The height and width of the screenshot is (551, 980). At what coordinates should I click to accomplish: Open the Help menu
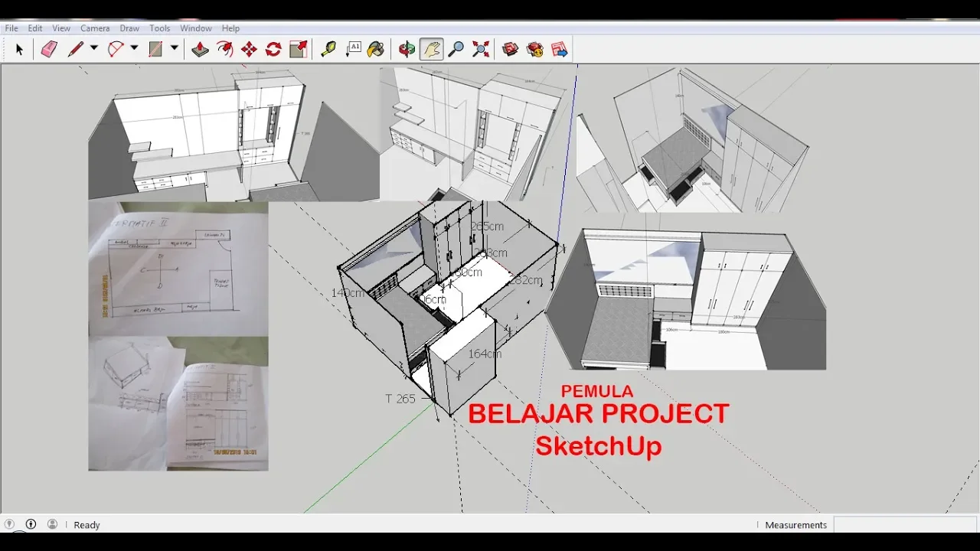tap(230, 28)
